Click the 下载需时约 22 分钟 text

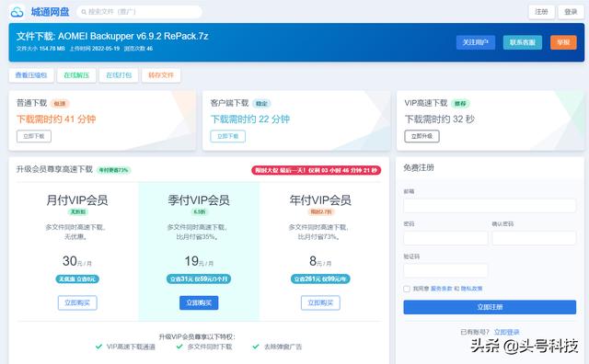point(250,119)
